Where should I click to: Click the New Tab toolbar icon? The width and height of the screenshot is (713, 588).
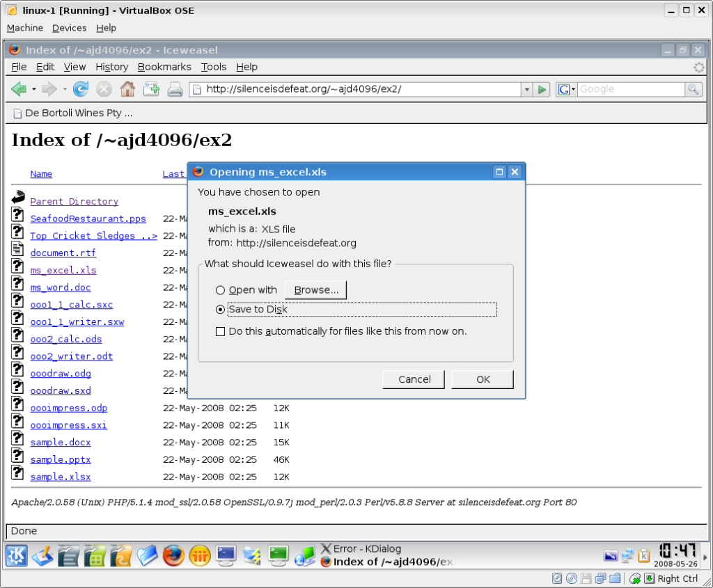(151, 89)
